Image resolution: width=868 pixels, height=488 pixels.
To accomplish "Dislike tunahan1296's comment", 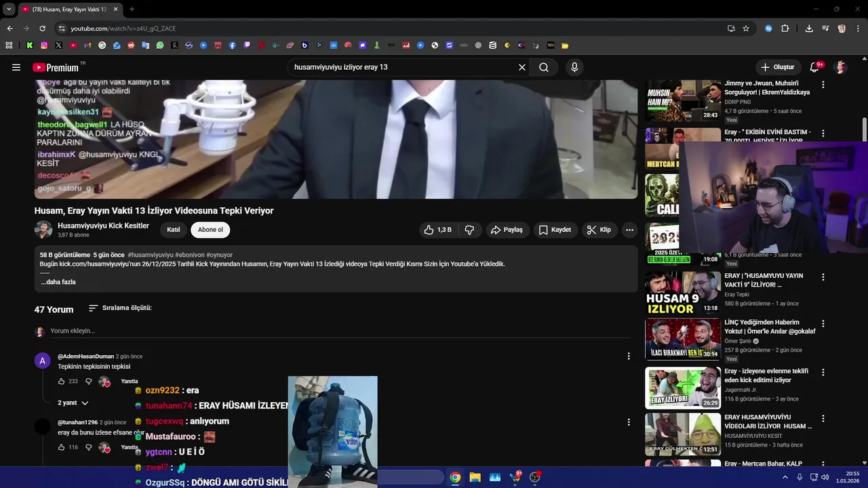I will [x=88, y=447].
